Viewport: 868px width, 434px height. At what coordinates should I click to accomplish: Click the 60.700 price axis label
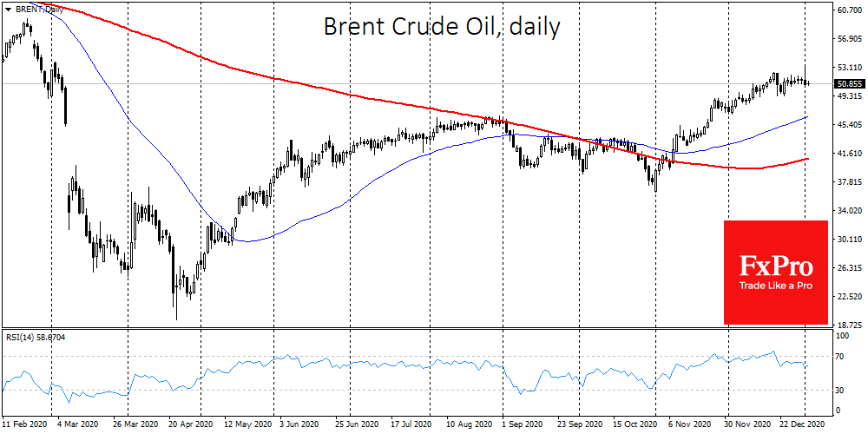[x=848, y=10]
